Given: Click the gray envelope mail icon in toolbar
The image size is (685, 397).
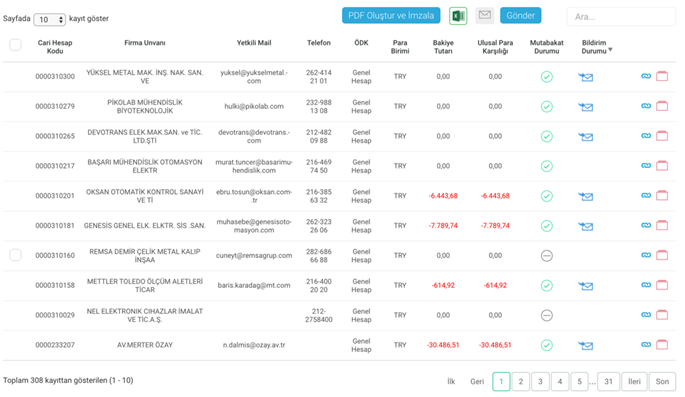Looking at the screenshot, I should point(484,15).
